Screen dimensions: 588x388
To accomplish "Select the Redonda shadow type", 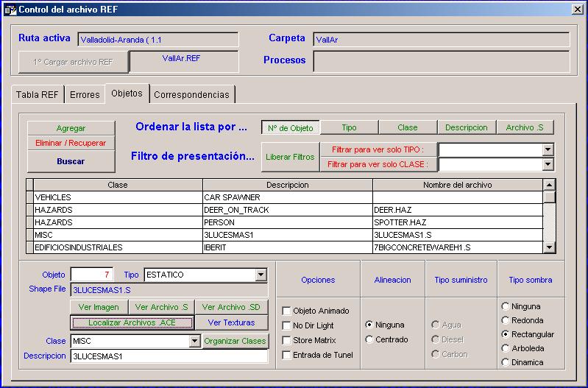I will click(505, 320).
